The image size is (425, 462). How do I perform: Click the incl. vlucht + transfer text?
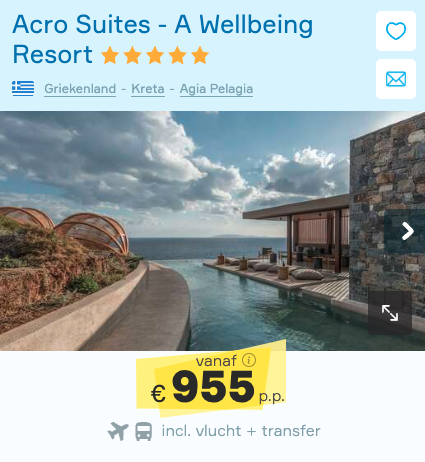click(241, 431)
